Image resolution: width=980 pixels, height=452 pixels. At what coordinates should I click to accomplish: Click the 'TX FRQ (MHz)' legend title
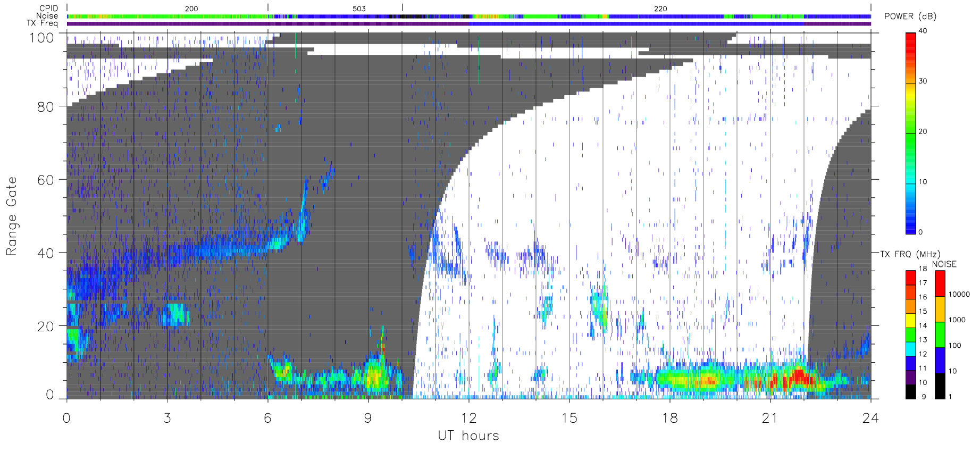[910, 254]
